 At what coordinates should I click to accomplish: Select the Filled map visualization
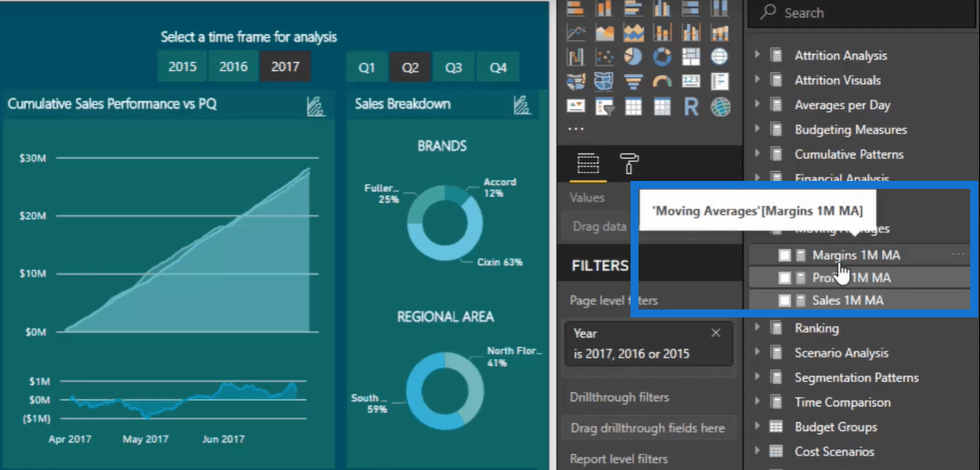point(576,82)
